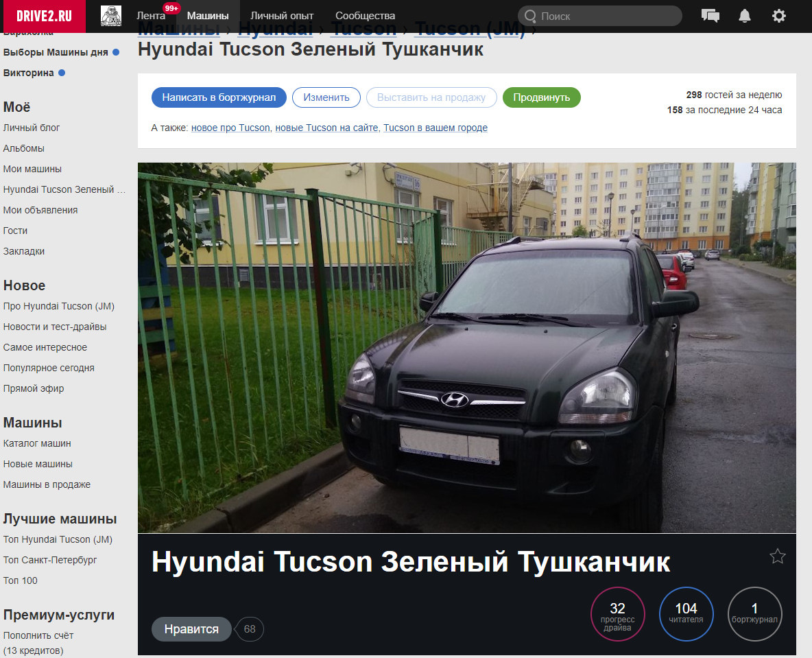Image resolution: width=812 pixels, height=658 pixels.
Task: Click the Изменить button
Action: tap(326, 97)
